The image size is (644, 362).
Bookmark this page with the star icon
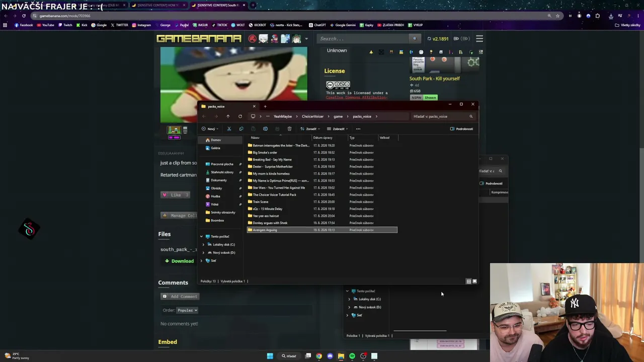pos(557,16)
